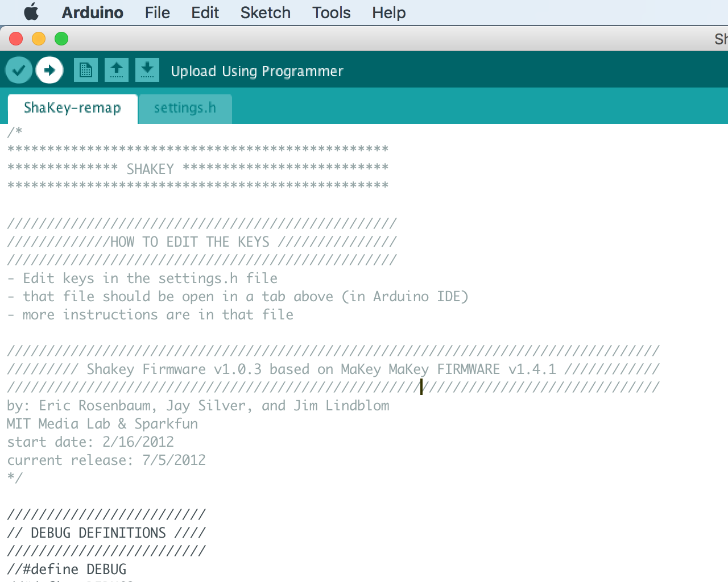Open the Arduino application menu
The height and width of the screenshot is (582, 728).
pos(93,13)
